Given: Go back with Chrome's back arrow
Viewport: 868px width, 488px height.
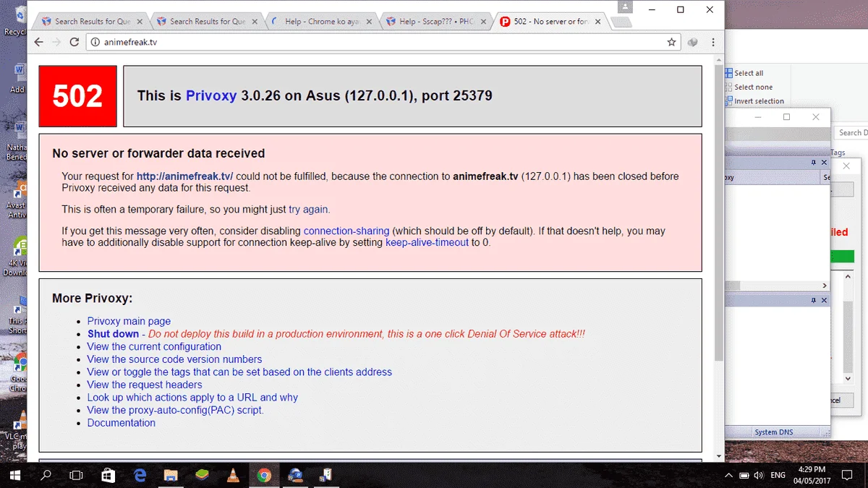Looking at the screenshot, I should coord(39,42).
